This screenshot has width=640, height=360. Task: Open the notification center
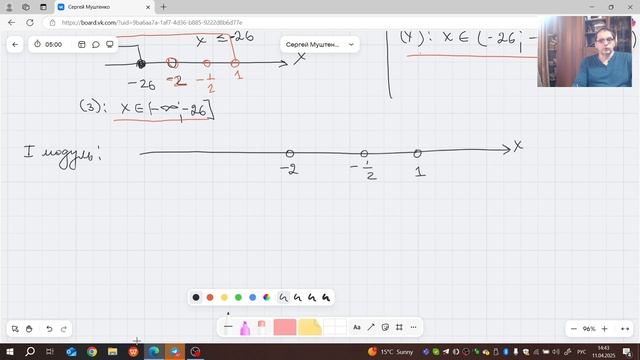tap(627, 351)
